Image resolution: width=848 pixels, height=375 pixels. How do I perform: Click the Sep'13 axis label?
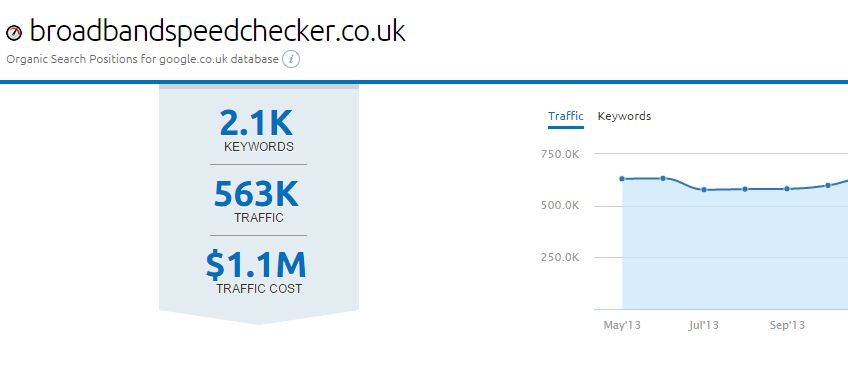787,326
